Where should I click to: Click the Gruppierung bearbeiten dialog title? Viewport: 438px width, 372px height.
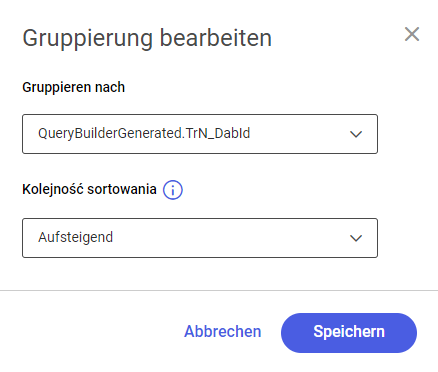(147, 38)
